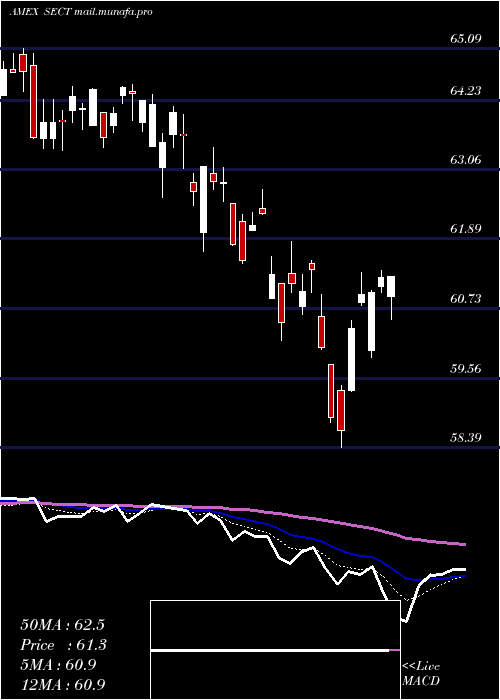
Task: Click the 5MA : 60.9 readout
Action: click(x=58, y=665)
